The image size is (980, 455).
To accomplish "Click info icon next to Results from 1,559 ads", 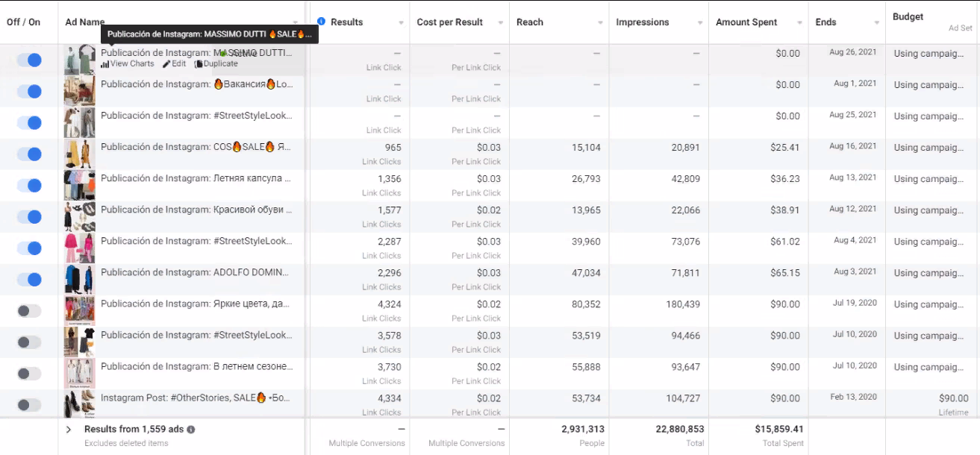I will pyautogui.click(x=191, y=430).
